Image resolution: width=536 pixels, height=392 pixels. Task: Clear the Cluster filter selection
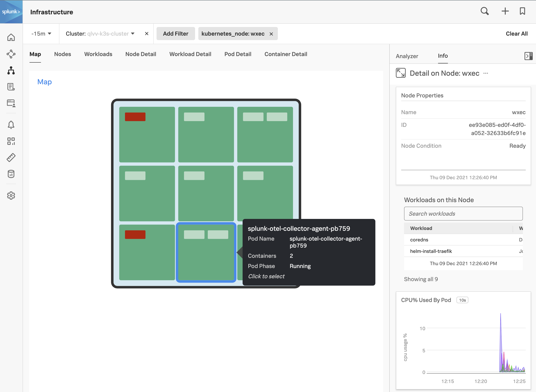point(146,34)
